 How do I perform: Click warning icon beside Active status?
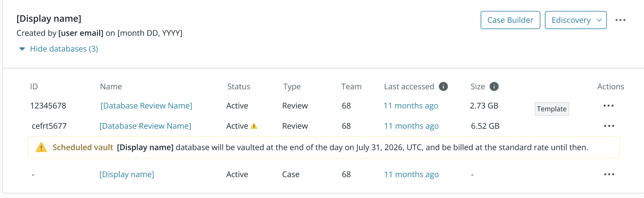254,126
